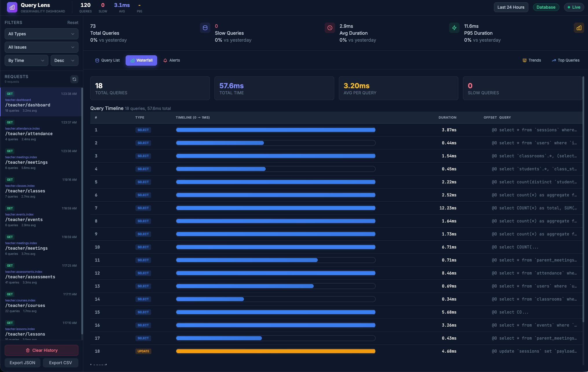This screenshot has height=372, width=588.
Task: Expand the All Types filter dropdown
Action: 41,34
